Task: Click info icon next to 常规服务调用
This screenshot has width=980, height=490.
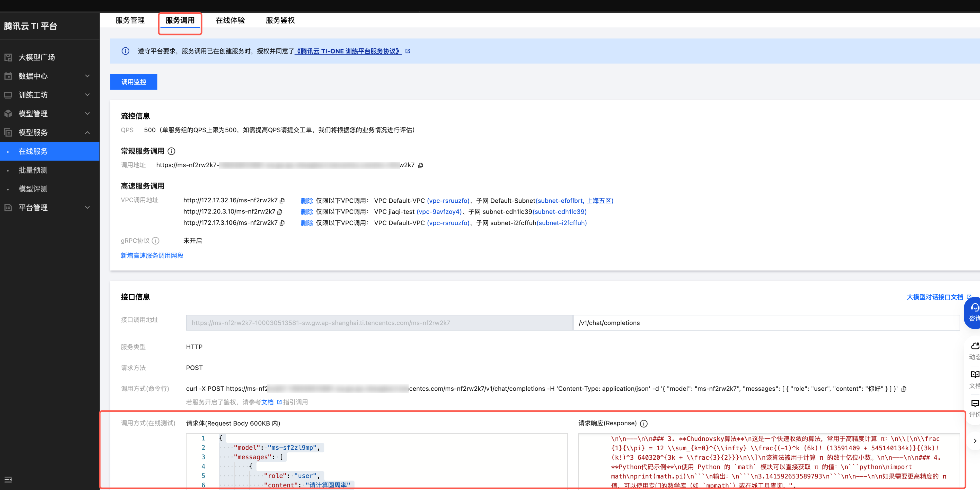Action: (172, 151)
